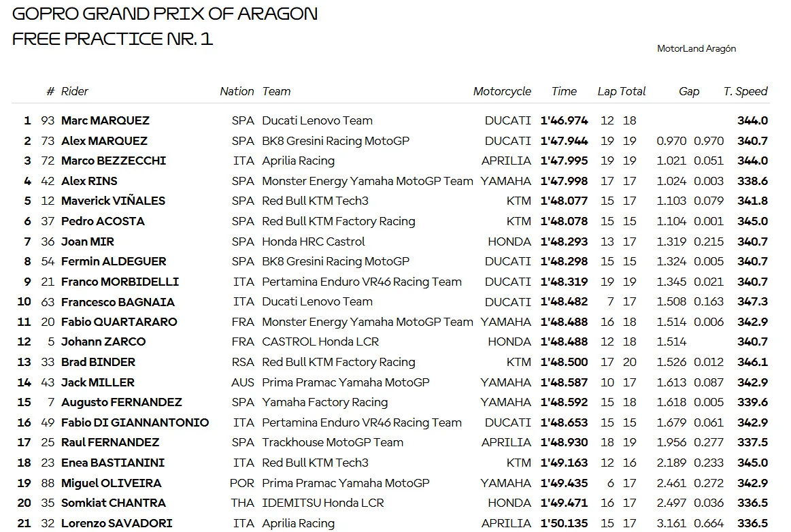Select Trackhouse MotoGP Team text
Image resolution: width=791 pixels, height=532 pixels.
coord(333,442)
